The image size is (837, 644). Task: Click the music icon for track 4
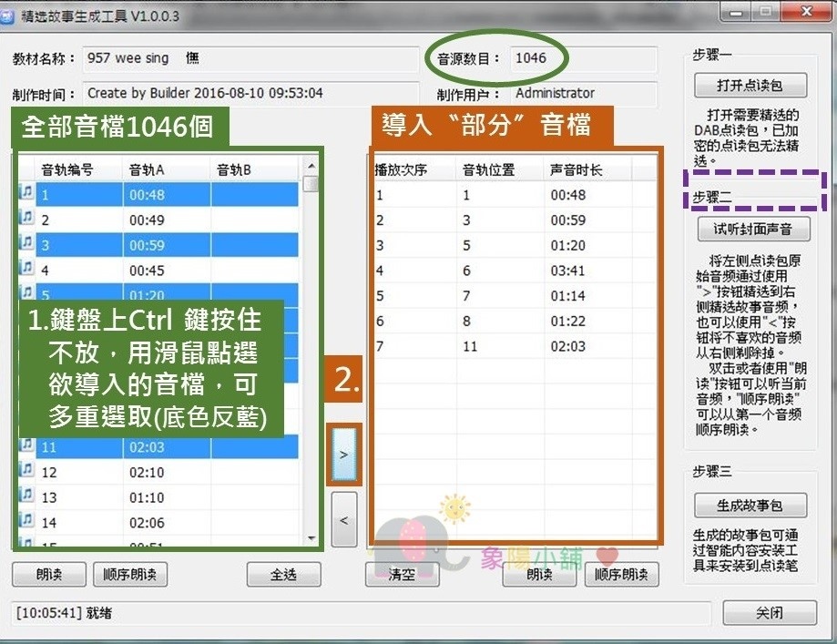(26, 267)
